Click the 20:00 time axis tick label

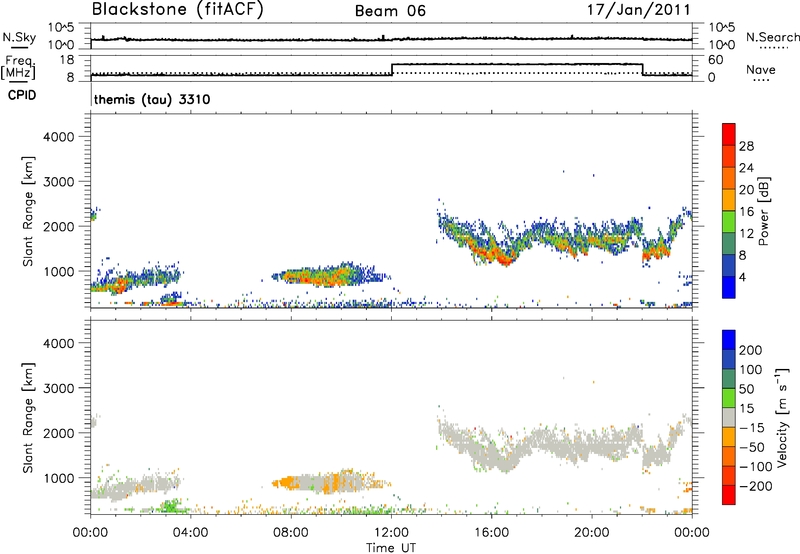[592, 533]
